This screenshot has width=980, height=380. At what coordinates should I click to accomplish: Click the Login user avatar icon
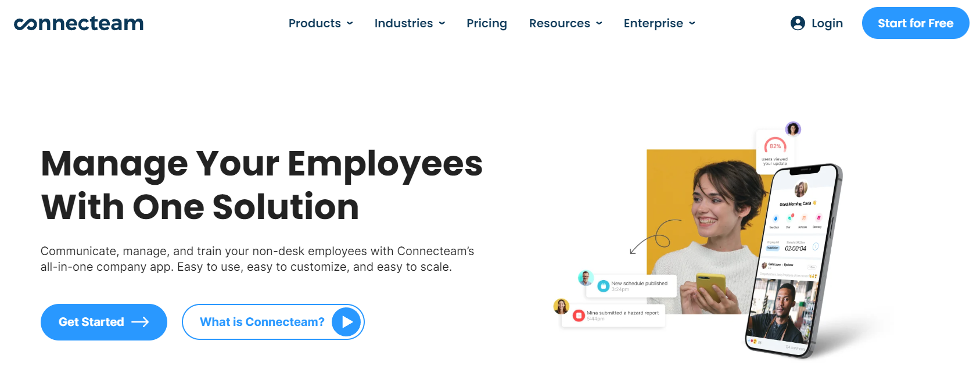(798, 23)
